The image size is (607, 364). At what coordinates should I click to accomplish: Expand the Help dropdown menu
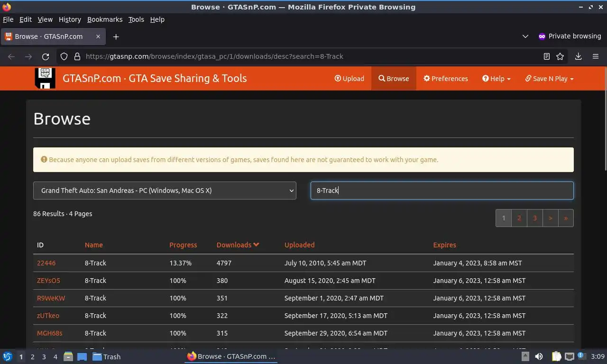(x=497, y=79)
